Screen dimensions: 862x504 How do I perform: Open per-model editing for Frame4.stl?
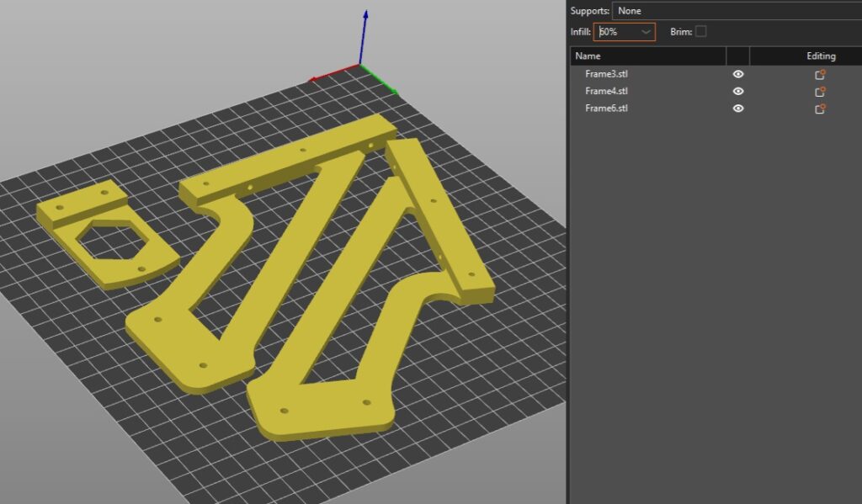pyautogui.click(x=820, y=91)
